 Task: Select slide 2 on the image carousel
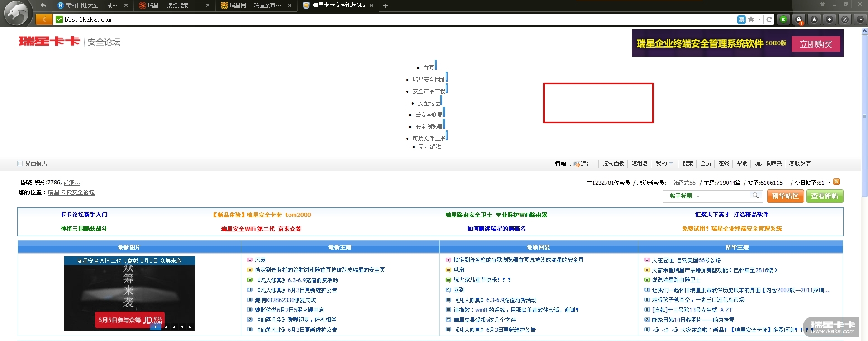point(166,327)
